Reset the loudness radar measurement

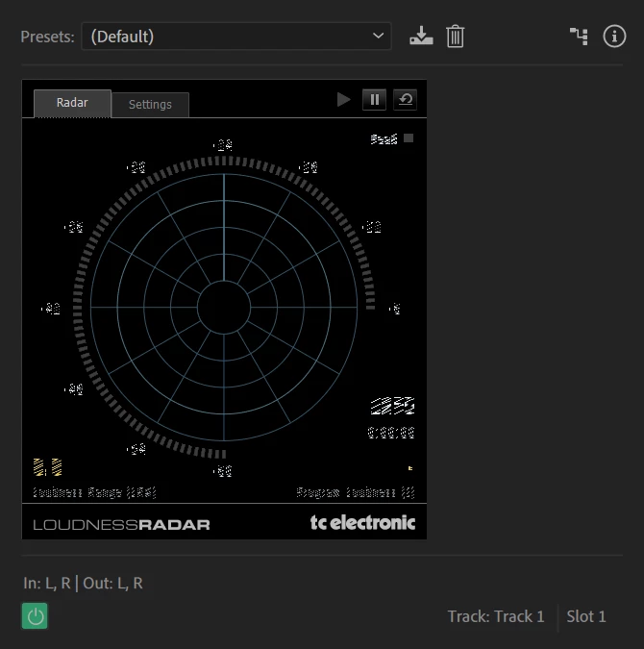(x=406, y=100)
